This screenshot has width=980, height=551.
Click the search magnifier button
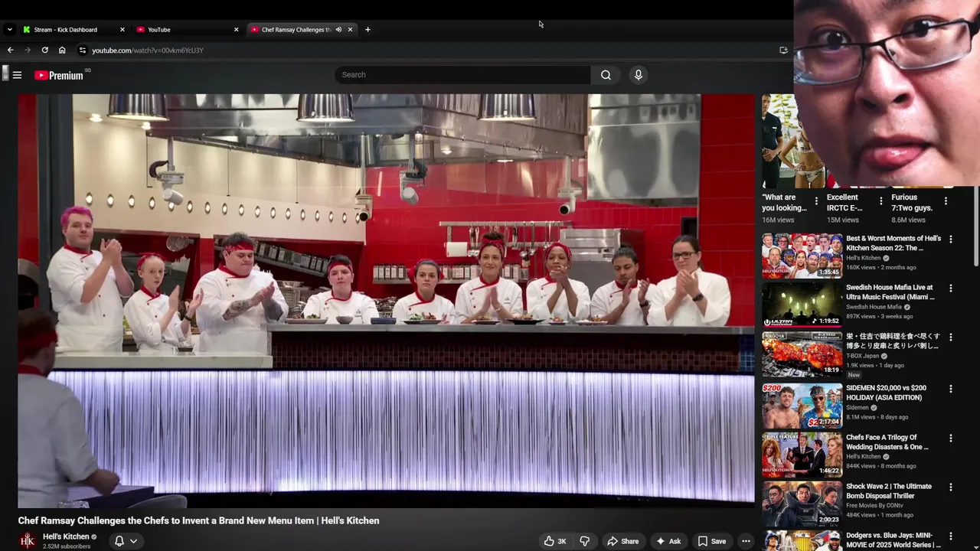[x=606, y=75]
